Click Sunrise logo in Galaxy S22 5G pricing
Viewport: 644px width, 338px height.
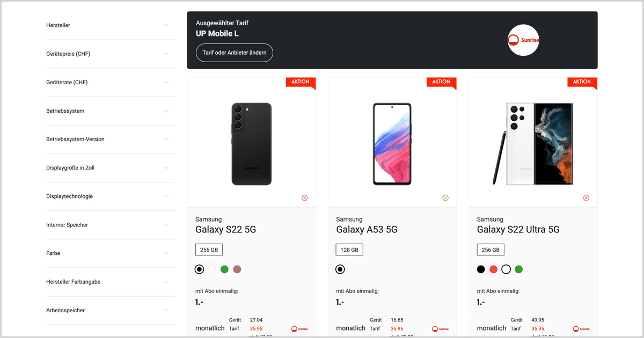(x=300, y=329)
